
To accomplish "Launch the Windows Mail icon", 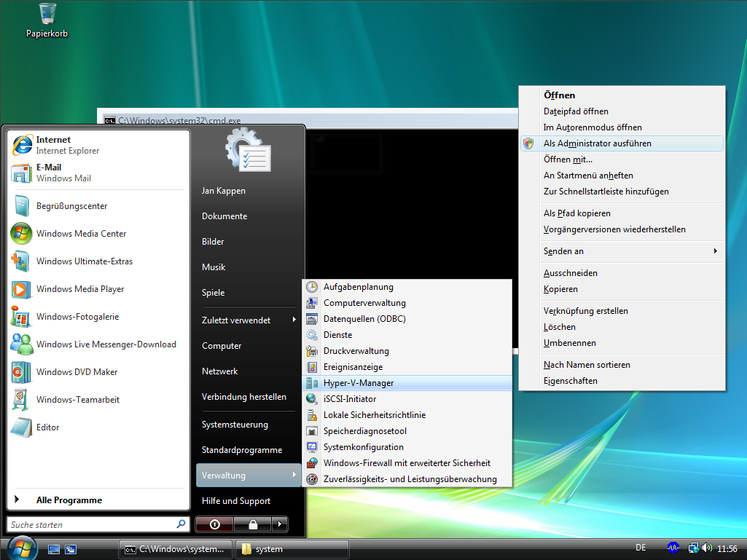I will click(22, 173).
